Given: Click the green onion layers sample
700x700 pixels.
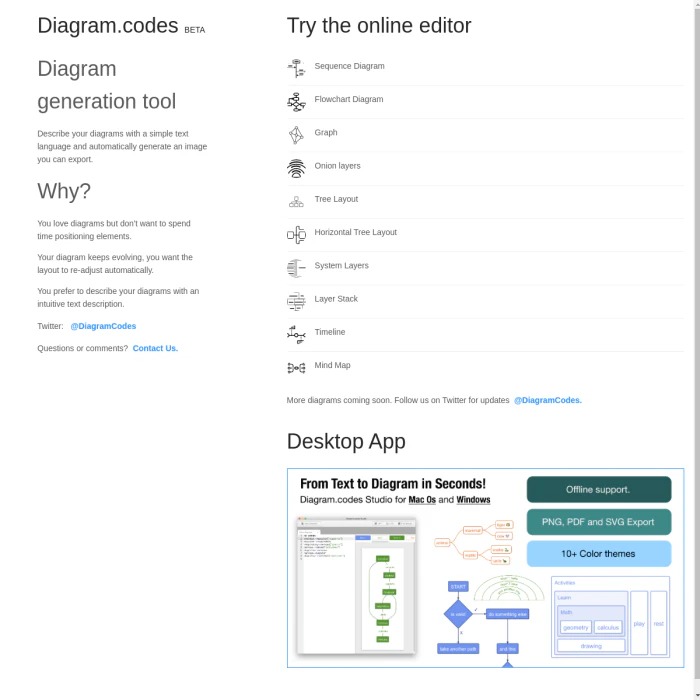Looking at the screenshot, I should pyautogui.click(x=509, y=588).
